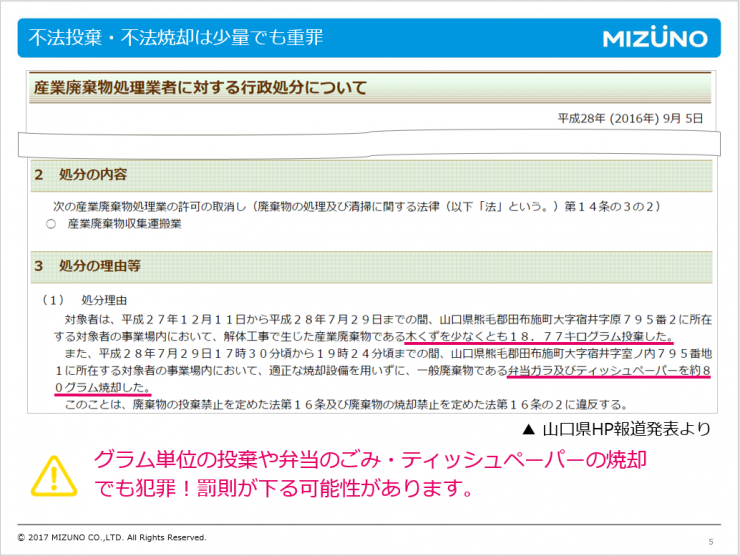Viewport: 740px width, 556px height.
Task: Click slide title 不法投棄・不法焼却は少量でも重罪
Action: 176,37
